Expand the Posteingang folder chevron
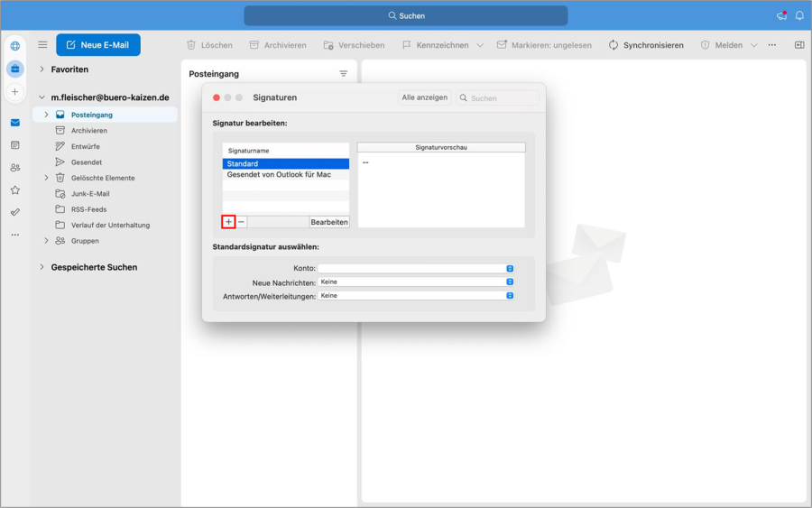The width and height of the screenshot is (812, 508). click(46, 115)
